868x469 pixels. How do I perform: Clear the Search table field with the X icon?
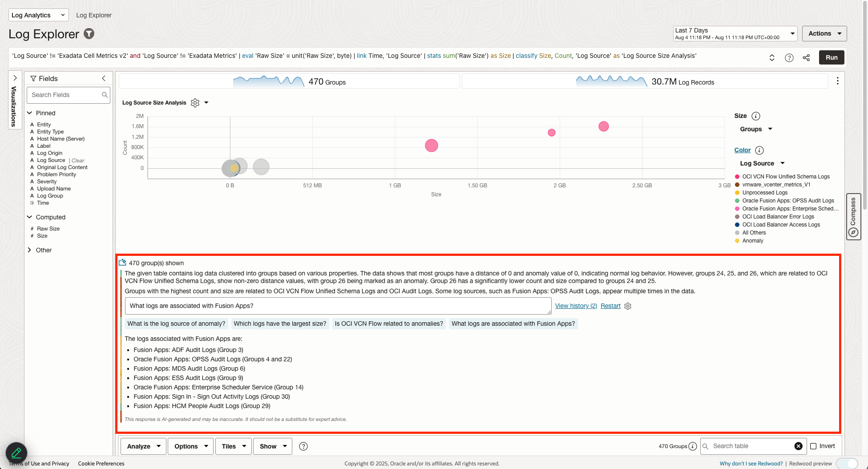[x=799, y=446]
